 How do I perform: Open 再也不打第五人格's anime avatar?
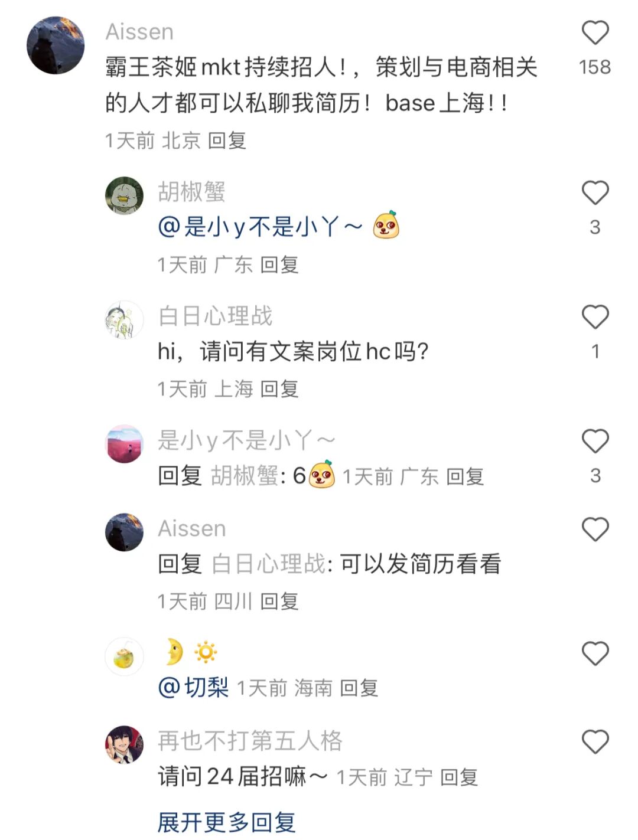point(124,745)
